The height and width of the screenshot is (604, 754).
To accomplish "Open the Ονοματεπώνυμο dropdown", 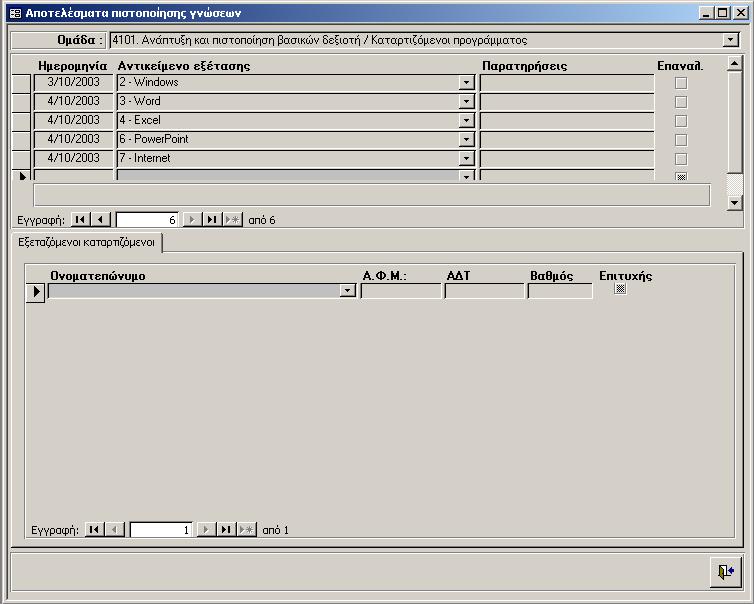I will (x=348, y=291).
